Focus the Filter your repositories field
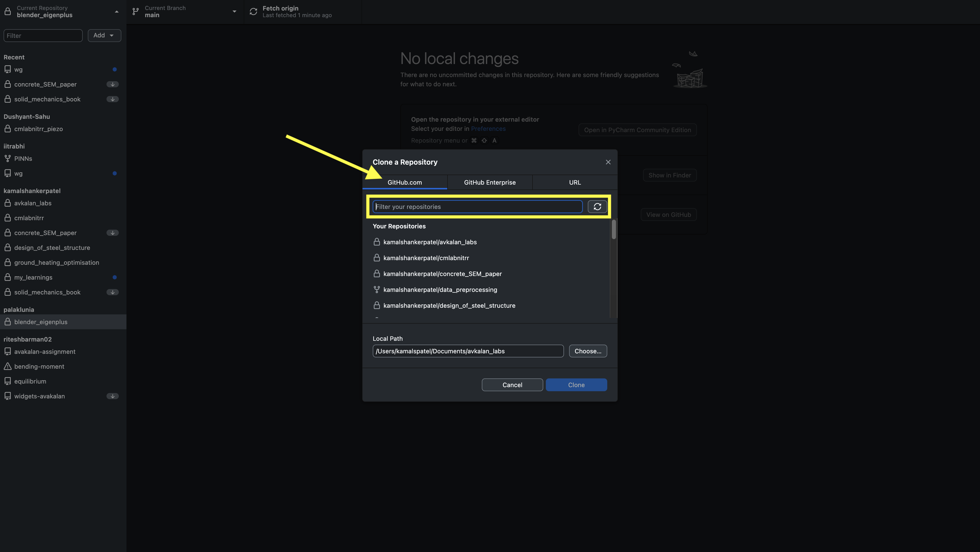This screenshot has height=552, width=980. pyautogui.click(x=477, y=207)
